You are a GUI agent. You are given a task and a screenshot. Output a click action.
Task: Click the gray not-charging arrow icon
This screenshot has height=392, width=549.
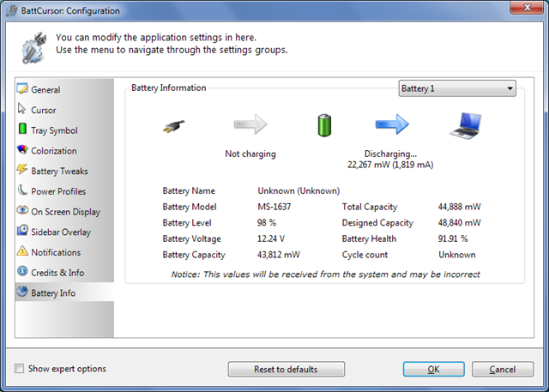[x=250, y=124]
